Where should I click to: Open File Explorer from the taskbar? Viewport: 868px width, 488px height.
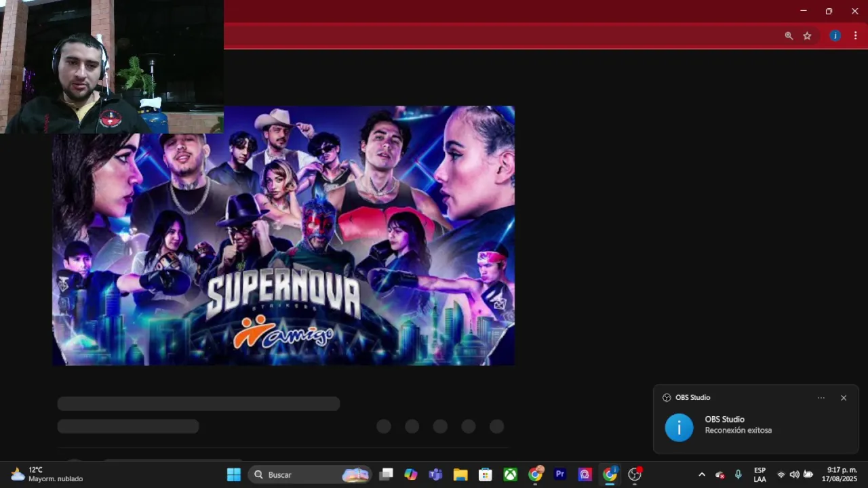pos(460,474)
